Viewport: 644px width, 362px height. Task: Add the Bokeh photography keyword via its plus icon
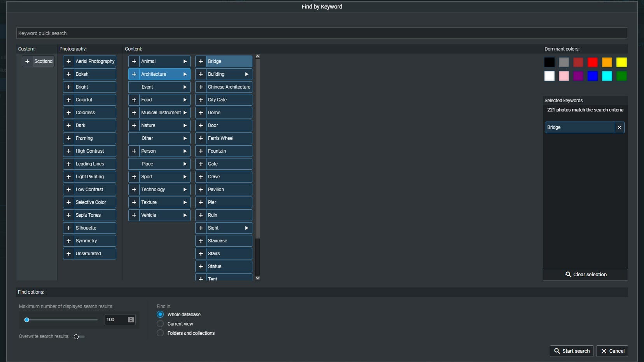(68, 74)
